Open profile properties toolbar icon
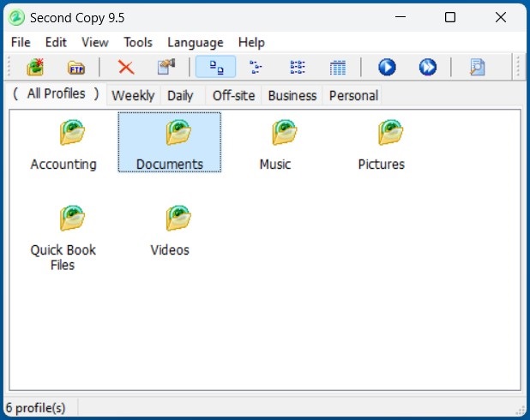The image size is (530, 420). 166,67
